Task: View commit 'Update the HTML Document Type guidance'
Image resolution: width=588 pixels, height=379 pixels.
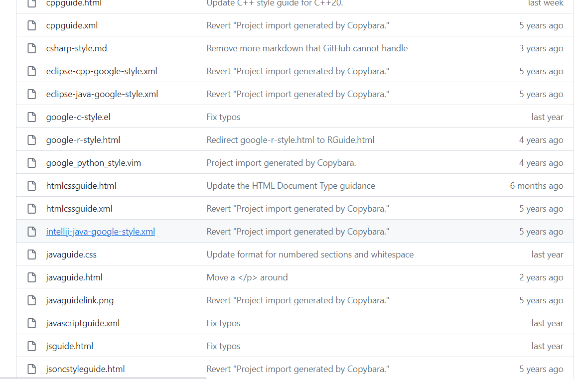Action: 291,186
